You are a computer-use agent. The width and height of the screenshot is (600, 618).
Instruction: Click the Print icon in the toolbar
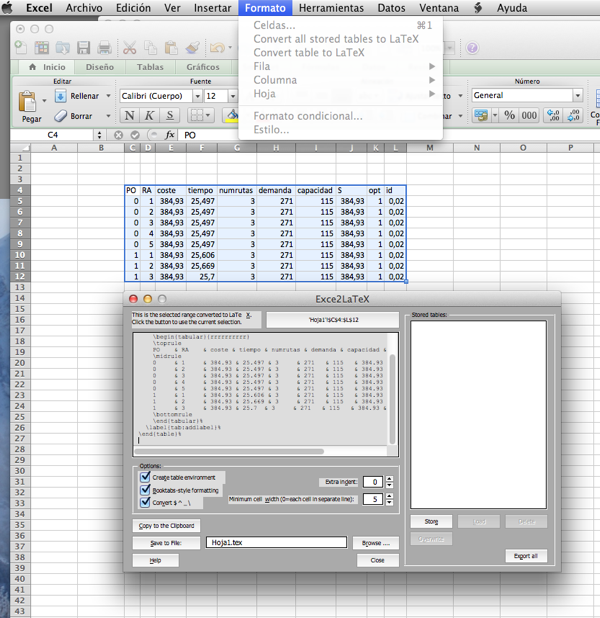tap(104, 48)
